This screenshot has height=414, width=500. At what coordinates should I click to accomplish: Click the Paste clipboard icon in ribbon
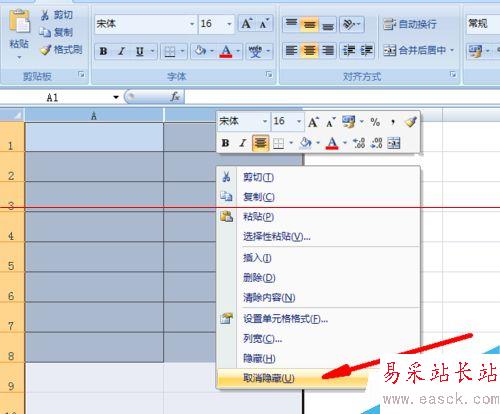(19, 22)
